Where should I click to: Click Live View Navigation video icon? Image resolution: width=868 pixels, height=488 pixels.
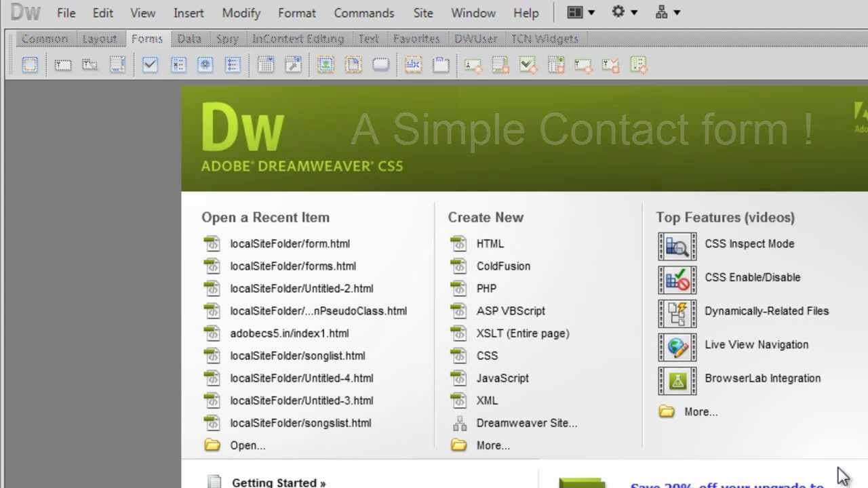click(x=677, y=347)
